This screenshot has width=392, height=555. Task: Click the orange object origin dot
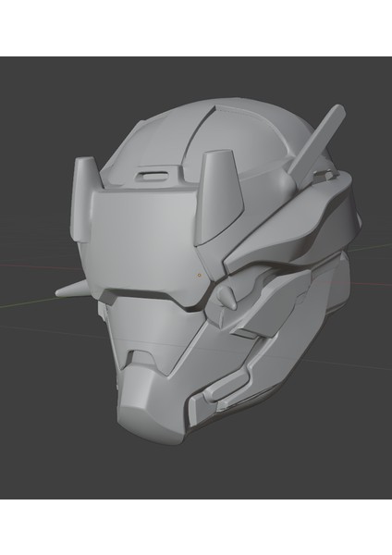pyautogui.click(x=199, y=275)
